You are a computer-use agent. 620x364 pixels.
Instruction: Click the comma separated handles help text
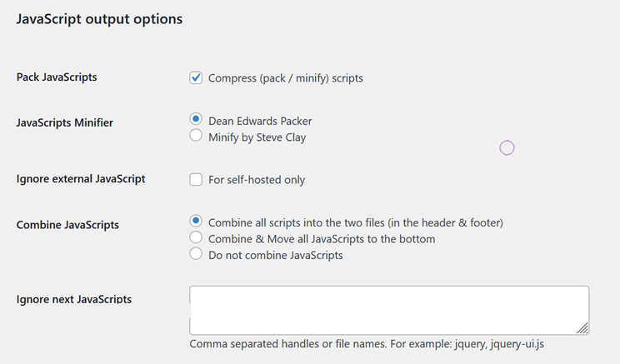[367, 344]
